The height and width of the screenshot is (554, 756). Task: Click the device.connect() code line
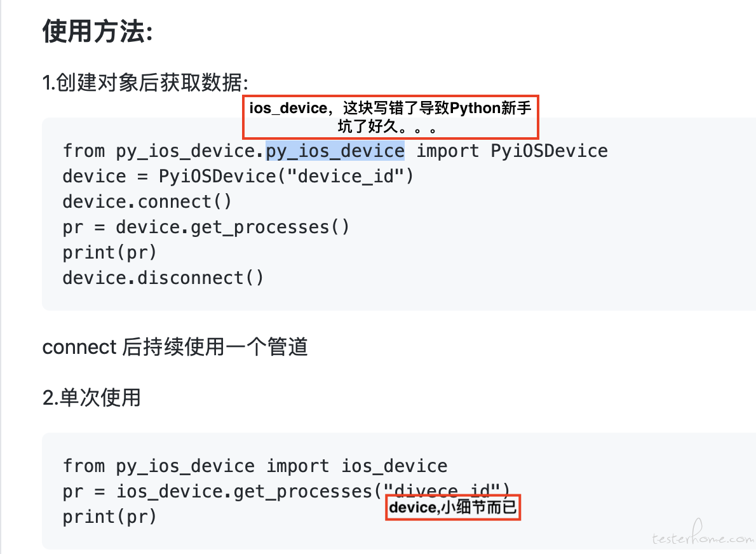tap(147, 201)
